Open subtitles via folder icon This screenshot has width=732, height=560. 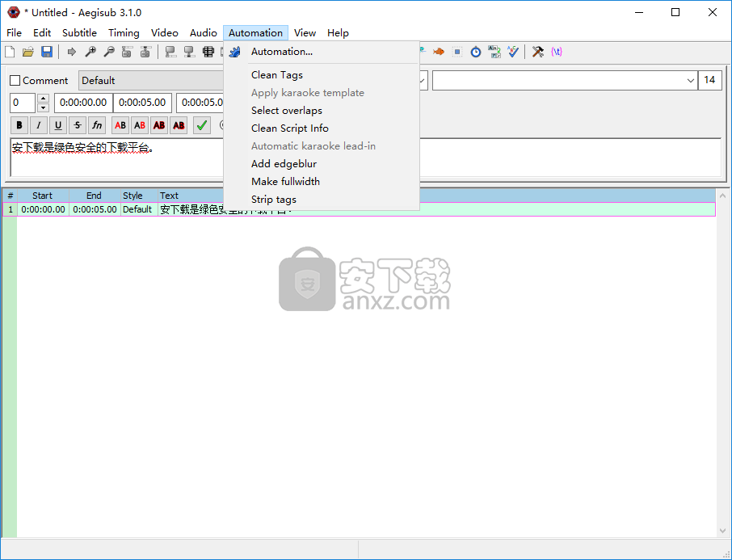[28, 52]
